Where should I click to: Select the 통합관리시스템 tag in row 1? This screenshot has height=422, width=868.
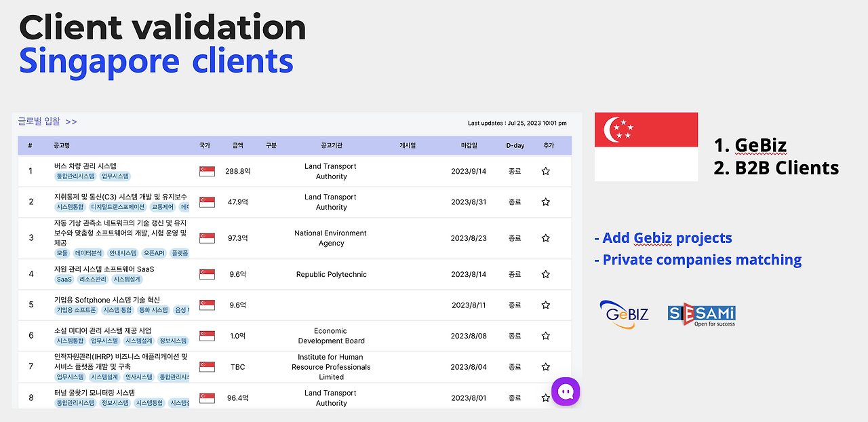(x=75, y=176)
